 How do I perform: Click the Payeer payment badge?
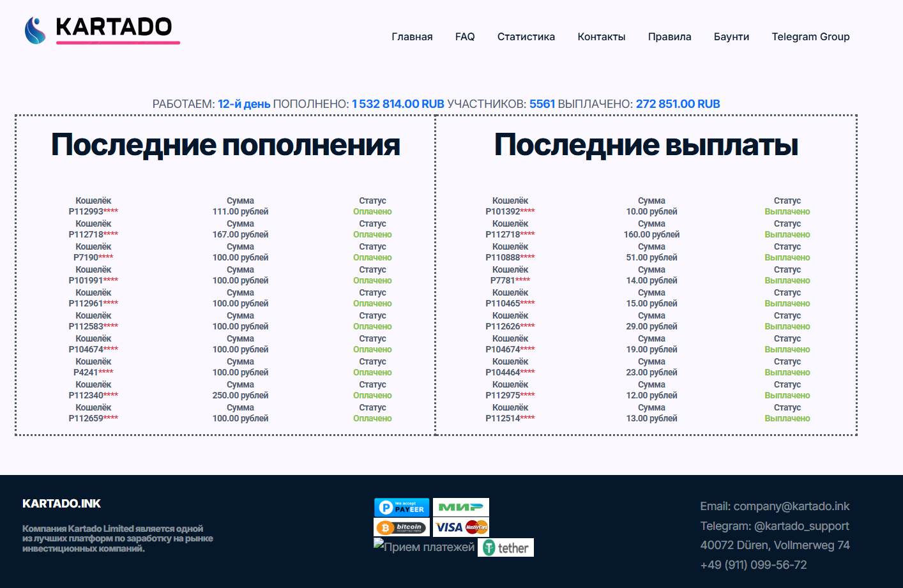[x=402, y=508]
